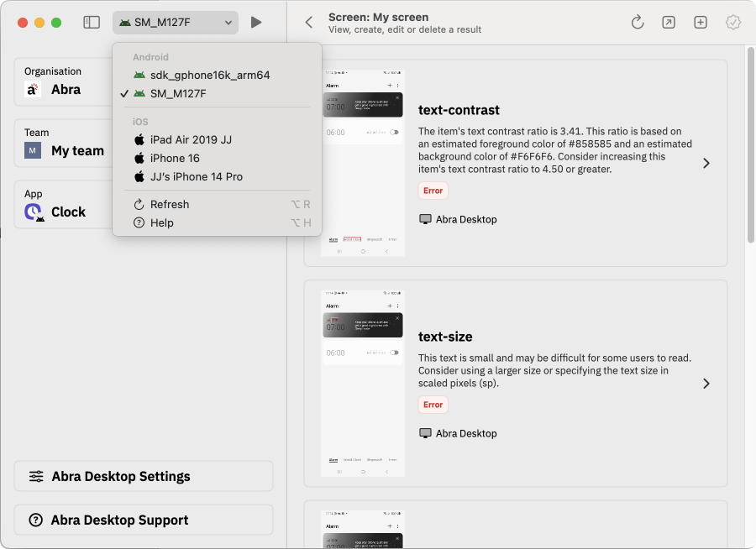
Task: Open the text-size screenshot thumbnail
Action: (x=363, y=383)
